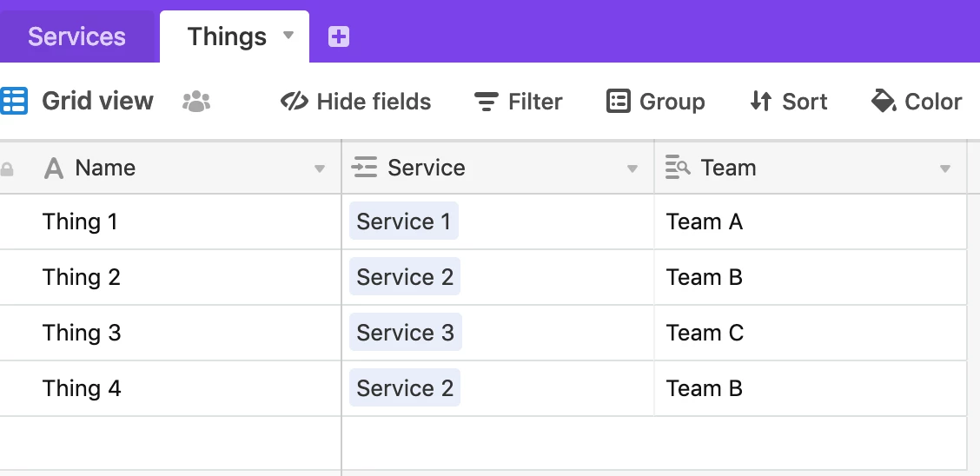Open the Service column dropdown arrow
Screen dimensions: 980x476
click(632, 169)
